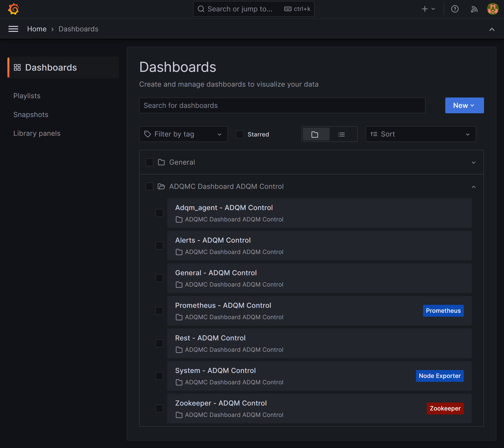Open the Help icon

(x=455, y=9)
